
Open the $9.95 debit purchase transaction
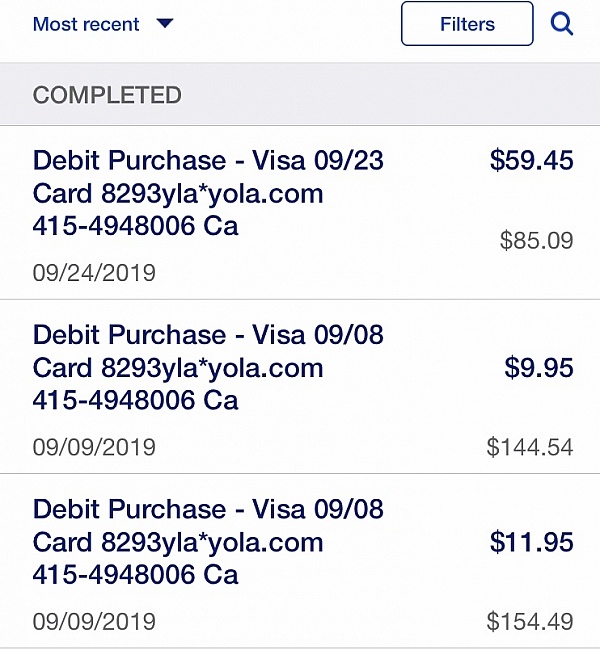pyautogui.click(x=300, y=386)
